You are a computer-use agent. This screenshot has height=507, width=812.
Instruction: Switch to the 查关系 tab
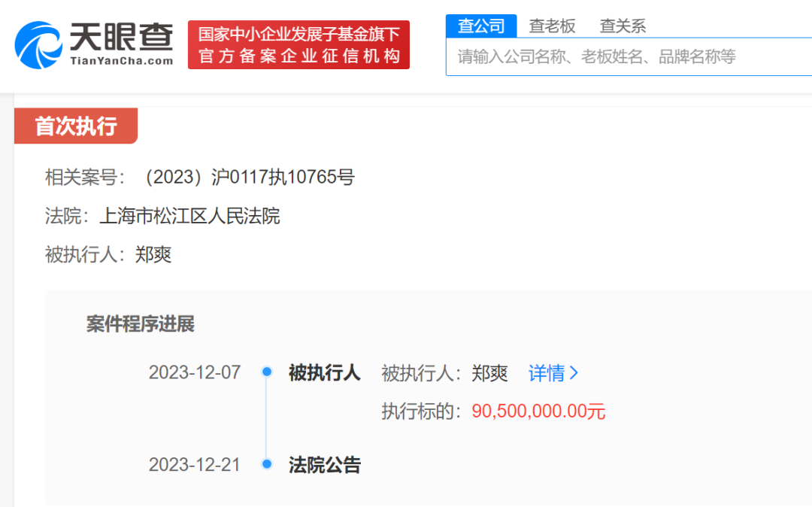pos(623,26)
